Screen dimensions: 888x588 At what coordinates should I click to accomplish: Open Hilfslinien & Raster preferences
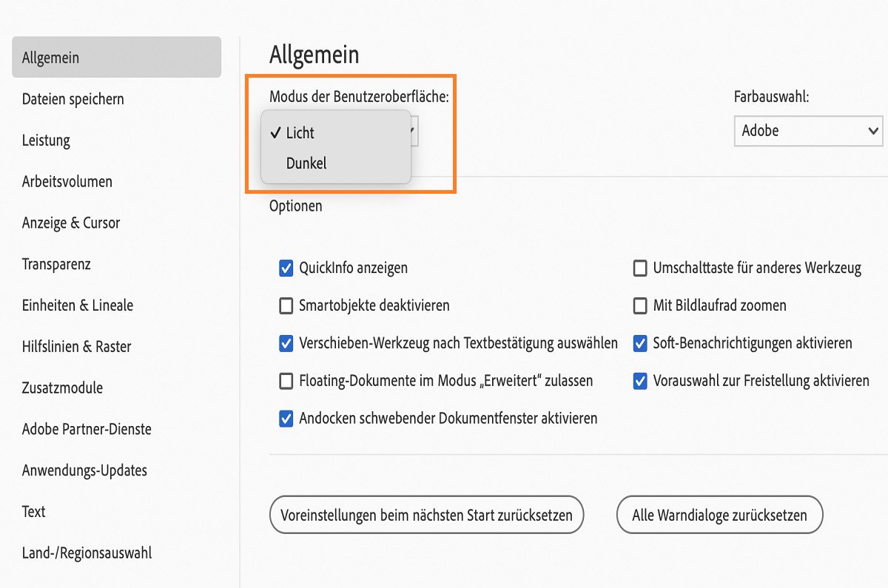click(77, 346)
